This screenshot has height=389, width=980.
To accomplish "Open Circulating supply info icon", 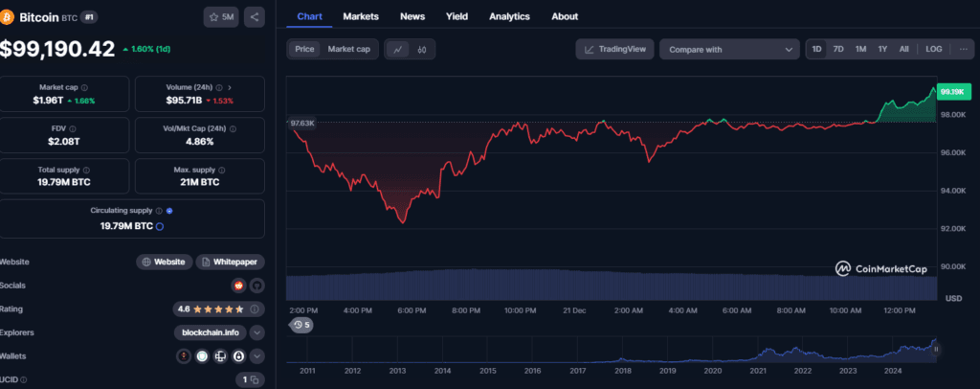I will coord(159,212).
